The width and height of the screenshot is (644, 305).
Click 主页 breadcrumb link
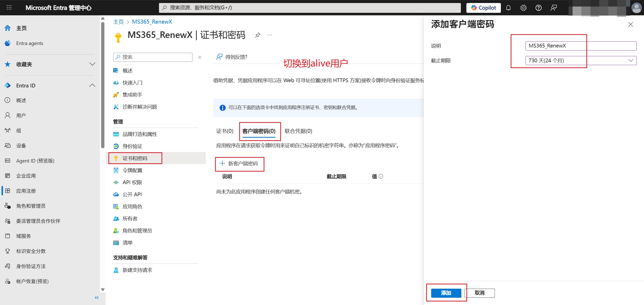[118, 22]
